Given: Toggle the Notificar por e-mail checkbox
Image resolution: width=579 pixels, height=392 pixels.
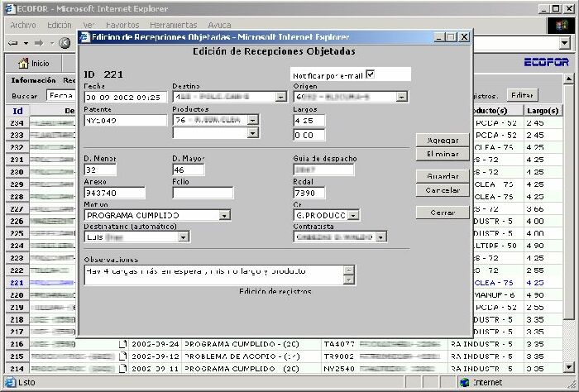Looking at the screenshot, I should tap(371, 74).
